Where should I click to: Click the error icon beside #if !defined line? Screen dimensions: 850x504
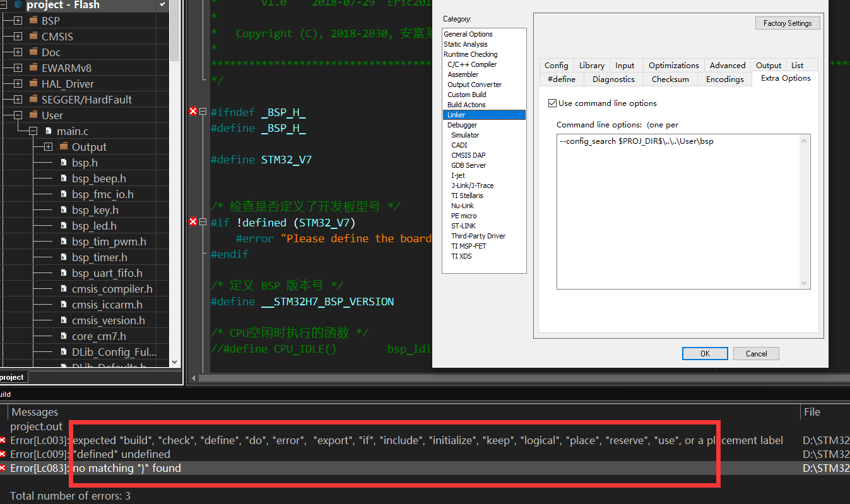pyautogui.click(x=193, y=221)
